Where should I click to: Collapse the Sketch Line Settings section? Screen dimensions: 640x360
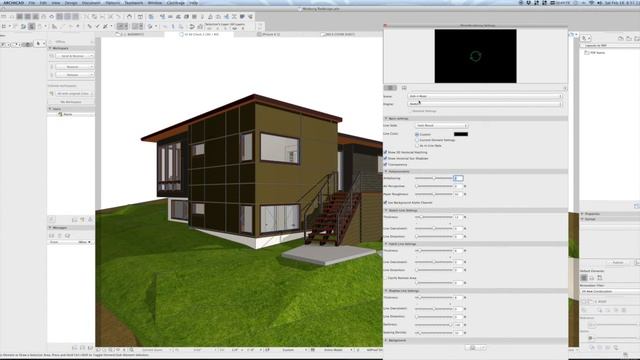tap(386, 211)
